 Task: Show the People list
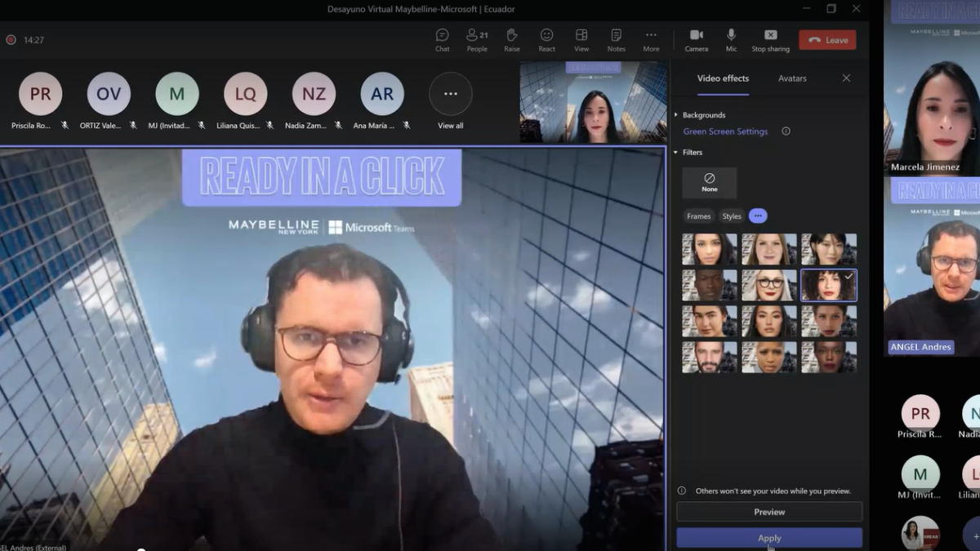[477, 39]
